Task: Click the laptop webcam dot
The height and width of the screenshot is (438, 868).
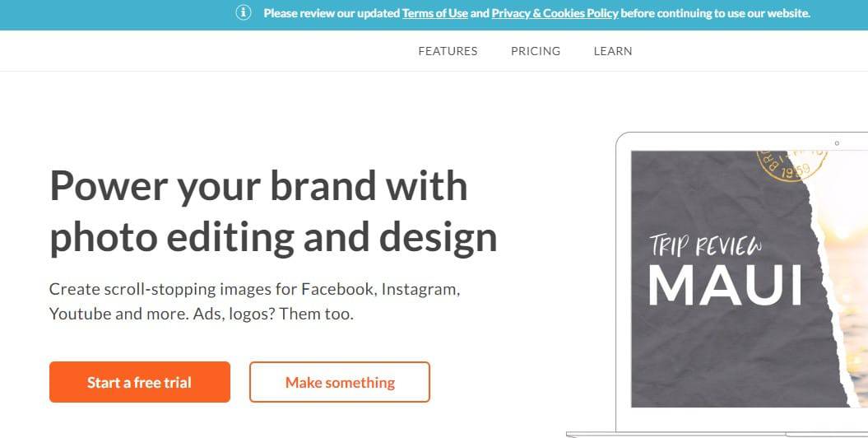Action: pos(837,143)
